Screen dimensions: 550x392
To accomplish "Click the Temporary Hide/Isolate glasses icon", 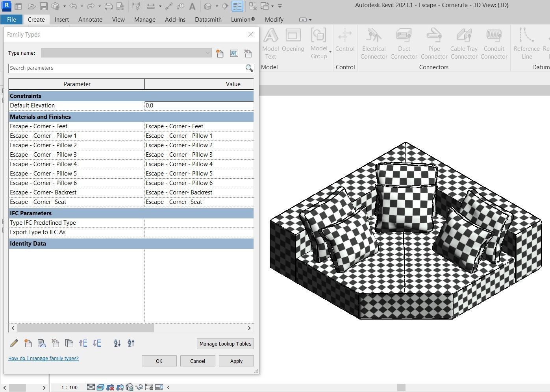I will point(139,387).
